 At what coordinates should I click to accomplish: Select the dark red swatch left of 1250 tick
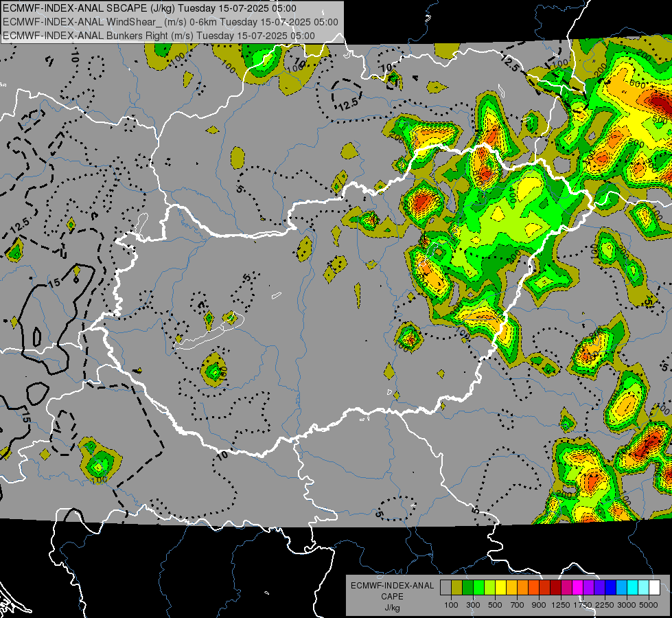(x=555, y=587)
